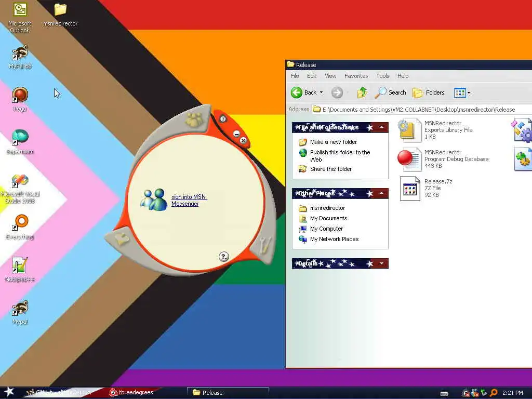Select the MyPal 68 desktop shortcut
This screenshot has width=532, height=399.
pyautogui.click(x=20, y=57)
